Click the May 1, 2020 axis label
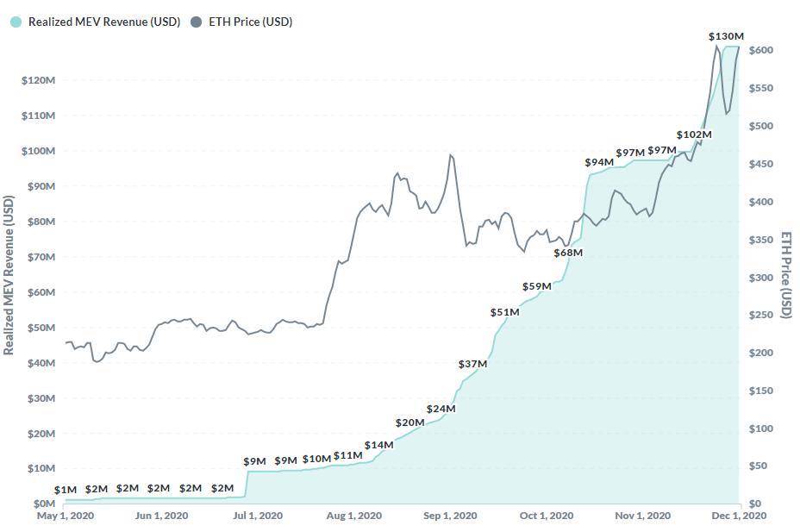 [66, 516]
